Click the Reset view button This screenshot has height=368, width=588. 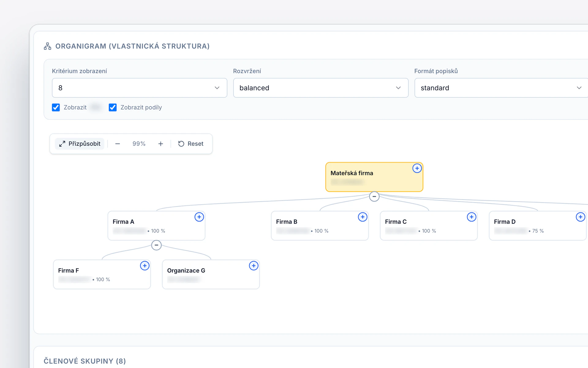pyautogui.click(x=191, y=144)
